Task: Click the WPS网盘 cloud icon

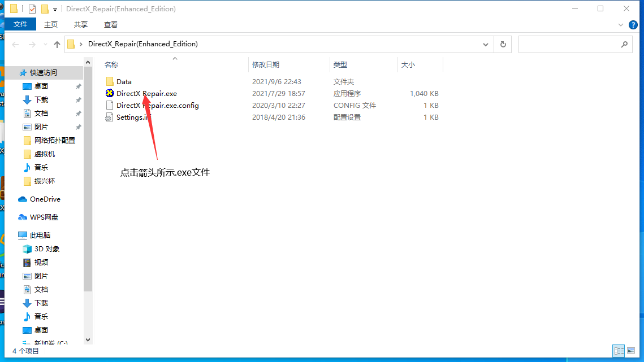Action: tap(23, 217)
